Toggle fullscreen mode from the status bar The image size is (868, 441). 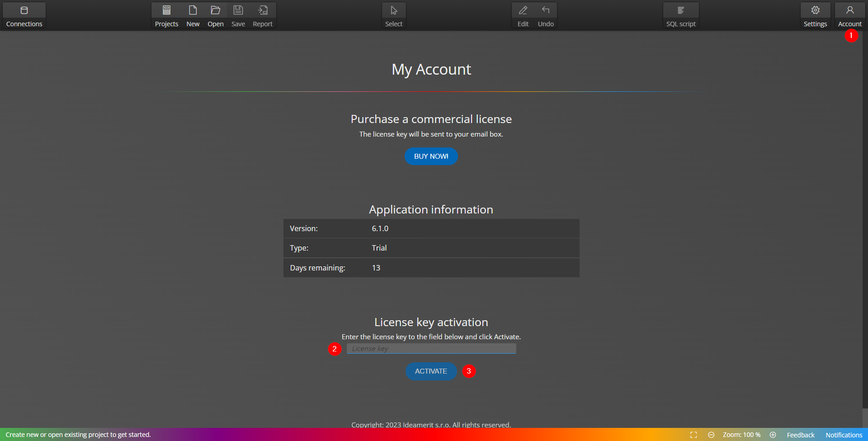pyautogui.click(x=693, y=434)
